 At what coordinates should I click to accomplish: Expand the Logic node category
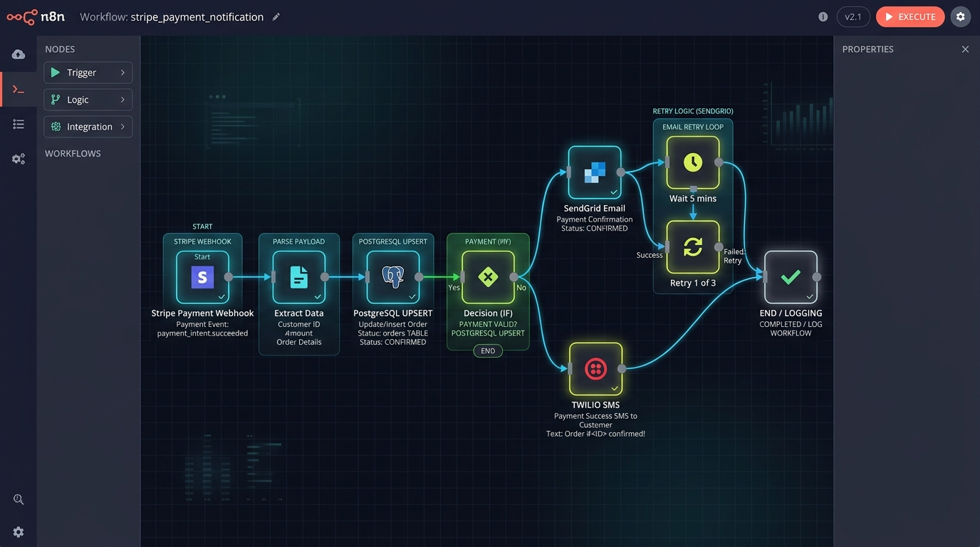point(88,100)
